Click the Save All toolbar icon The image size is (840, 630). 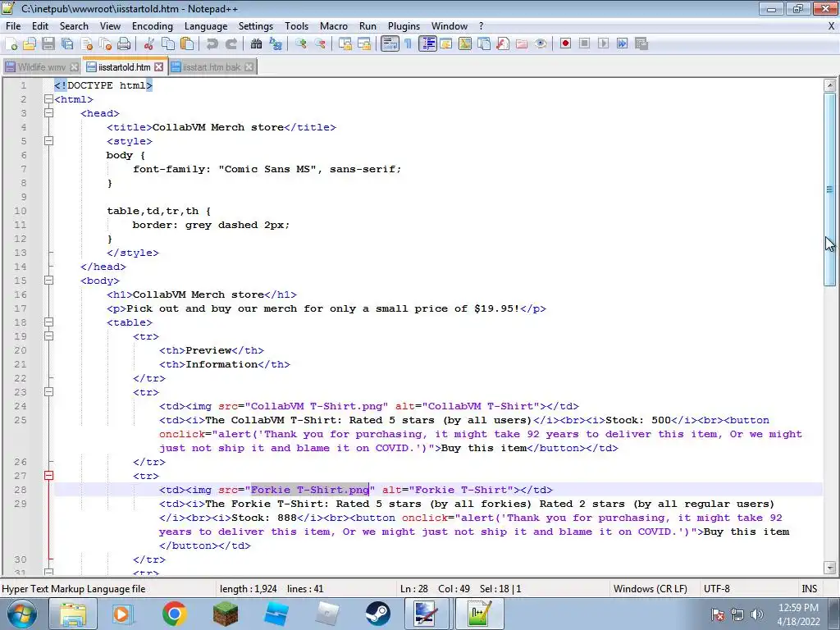coord(67,44)
